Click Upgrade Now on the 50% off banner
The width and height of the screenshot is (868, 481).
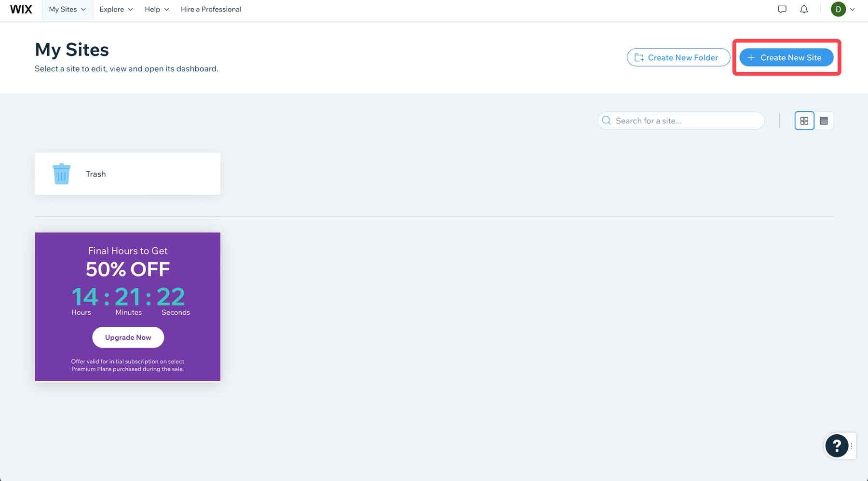[x=127, y=337]
